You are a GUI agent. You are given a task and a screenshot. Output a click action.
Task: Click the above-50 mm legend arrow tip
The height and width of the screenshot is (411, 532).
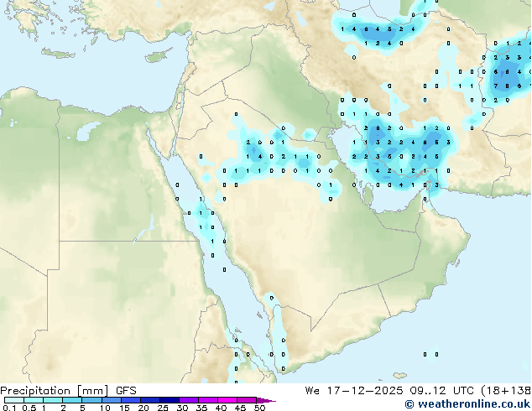[x=266, y=400]
